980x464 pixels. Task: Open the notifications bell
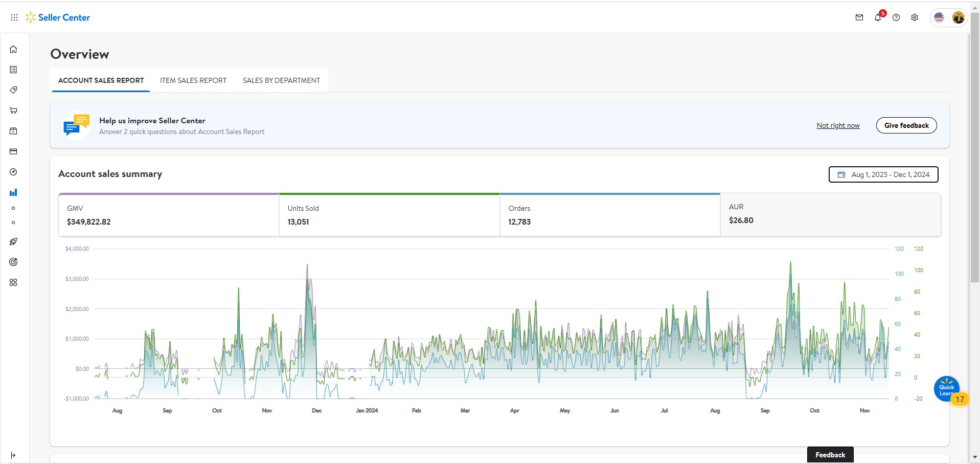click(878, 17)
